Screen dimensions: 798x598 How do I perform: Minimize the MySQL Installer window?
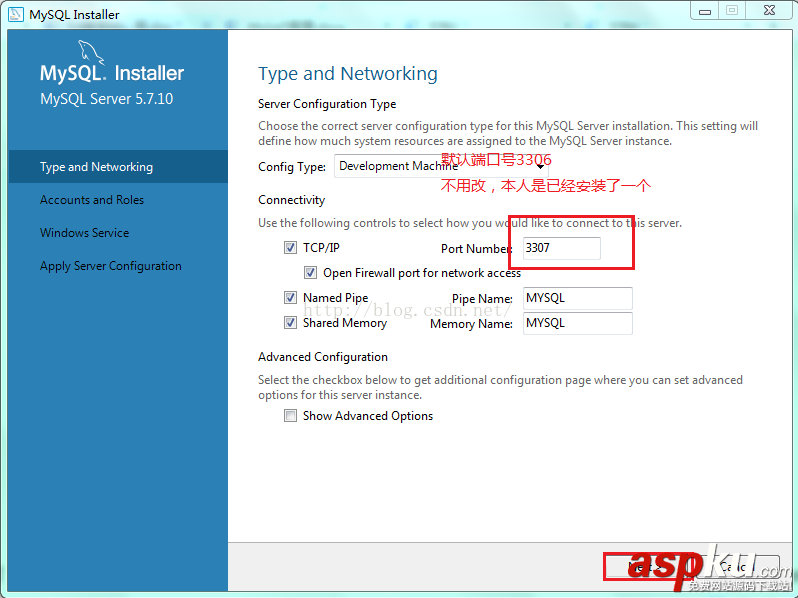click(x=704, y=11)
